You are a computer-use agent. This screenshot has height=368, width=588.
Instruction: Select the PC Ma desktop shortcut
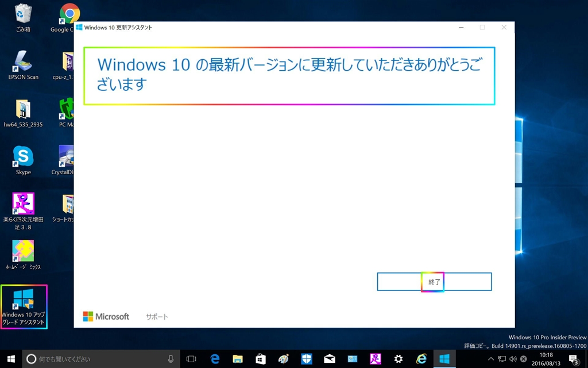(67, 113)
